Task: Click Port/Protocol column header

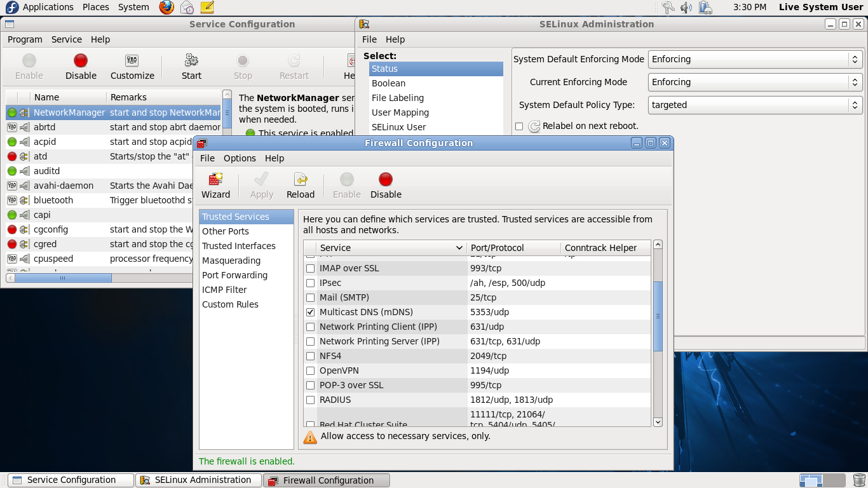Action: [x=513, y=248]
